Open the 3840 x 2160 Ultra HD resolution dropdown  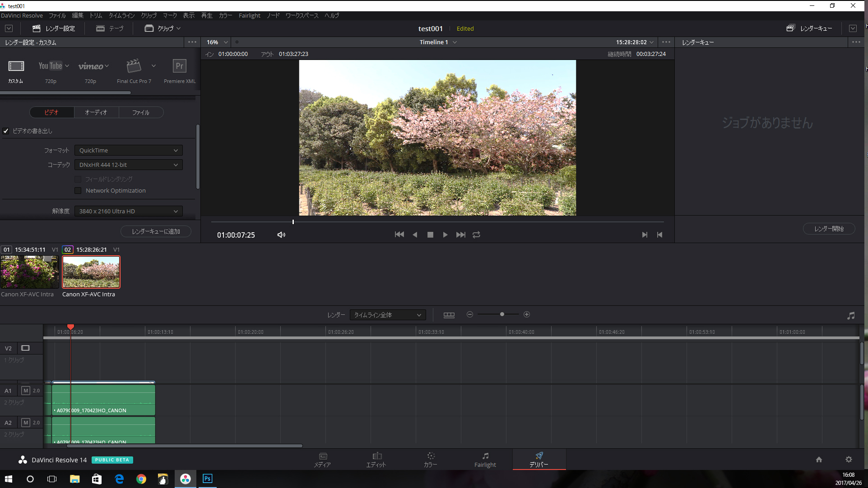click(128, 211)
